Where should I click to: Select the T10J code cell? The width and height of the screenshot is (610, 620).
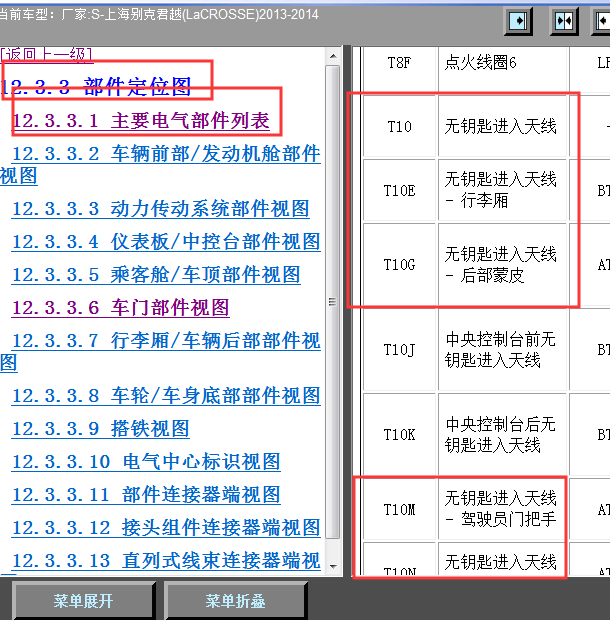point(399,350)
